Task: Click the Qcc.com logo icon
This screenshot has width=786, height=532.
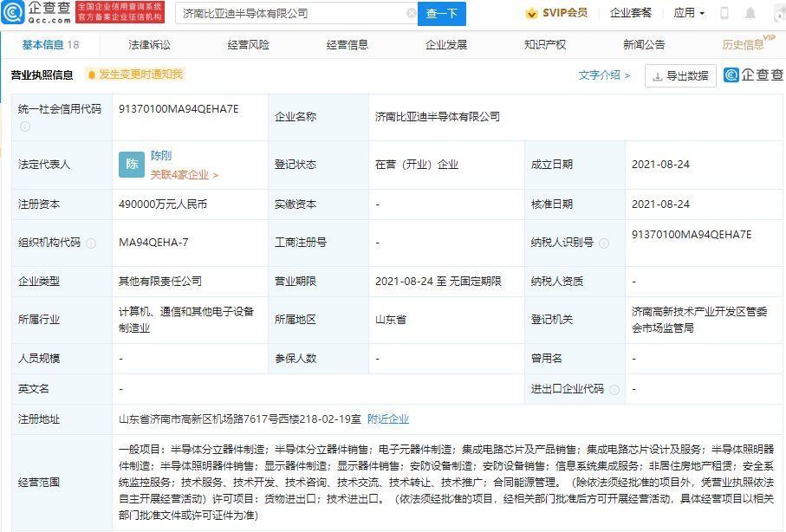Action: tap(12, 12)
